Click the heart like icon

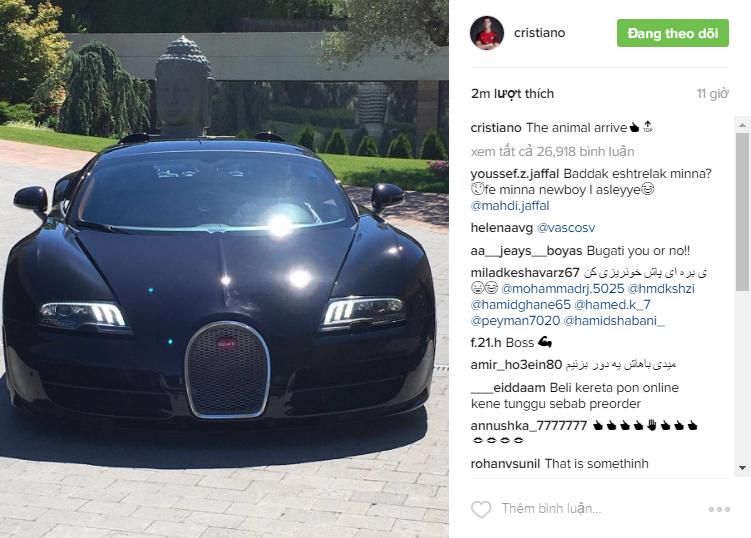point(481,509)
